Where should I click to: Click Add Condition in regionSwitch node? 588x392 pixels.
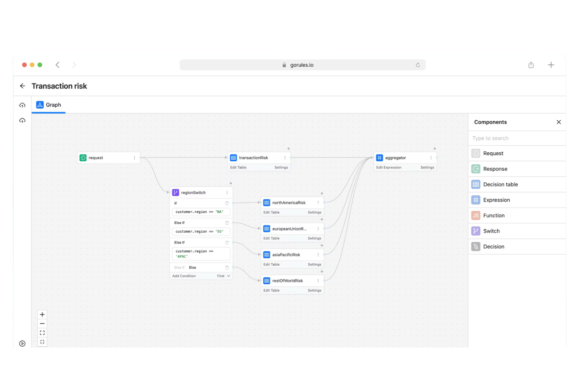point(184,276)
